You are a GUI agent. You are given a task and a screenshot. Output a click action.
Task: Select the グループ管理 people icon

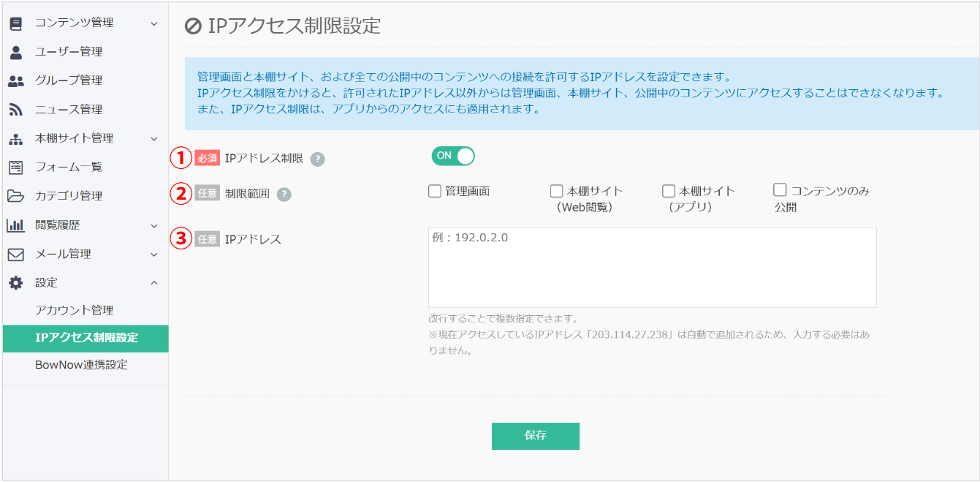click(18, 80)
